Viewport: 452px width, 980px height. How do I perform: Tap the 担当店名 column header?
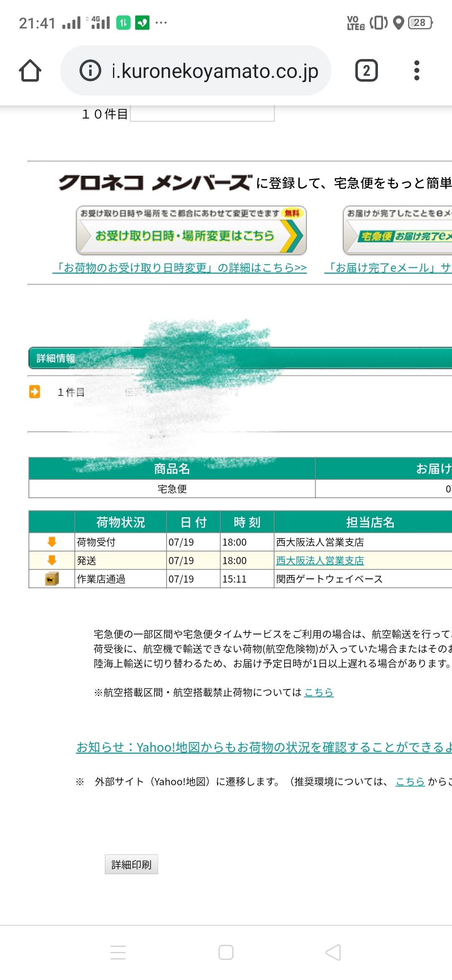(x=363, y=522)
